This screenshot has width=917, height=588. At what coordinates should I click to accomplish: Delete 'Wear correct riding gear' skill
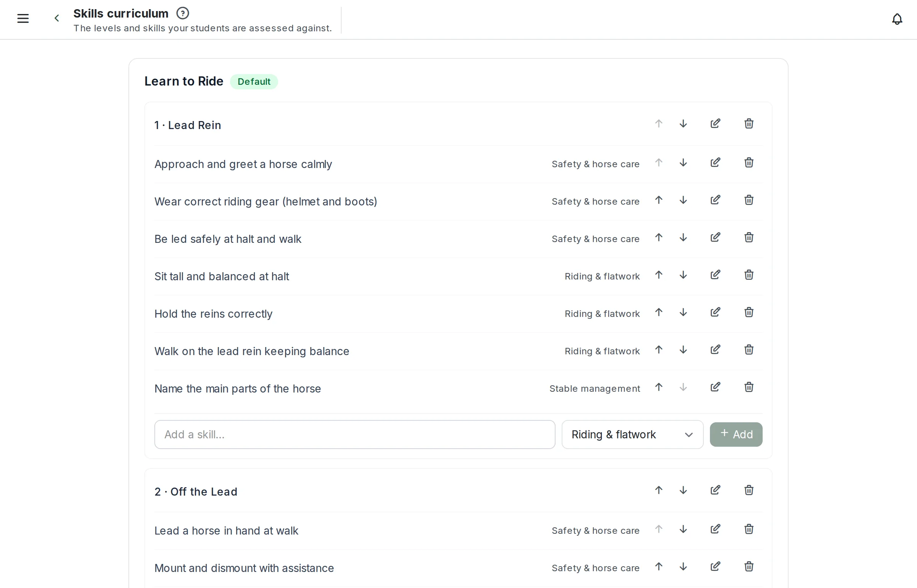749,200
